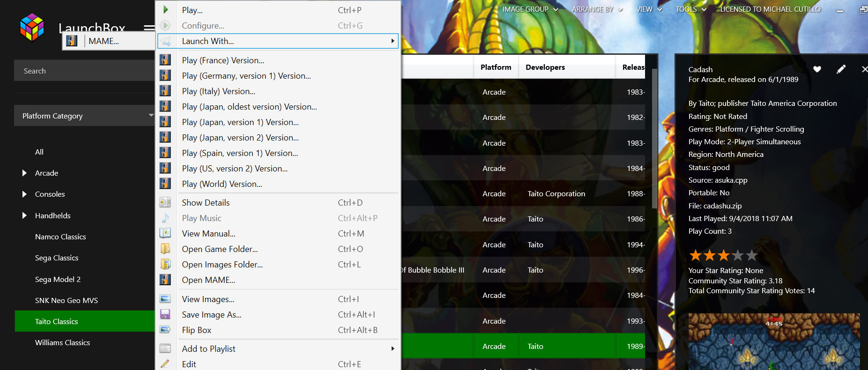Click the View Images picture icon

[x=165, y=299]
